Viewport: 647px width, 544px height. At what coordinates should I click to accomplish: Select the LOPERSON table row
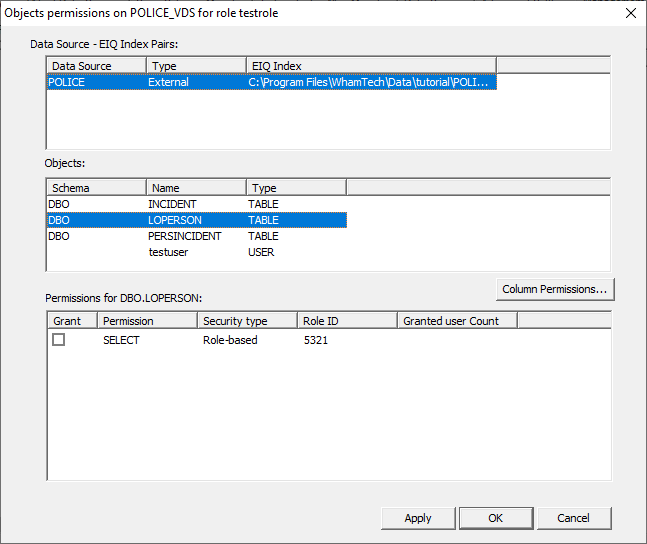click(174, 220)
